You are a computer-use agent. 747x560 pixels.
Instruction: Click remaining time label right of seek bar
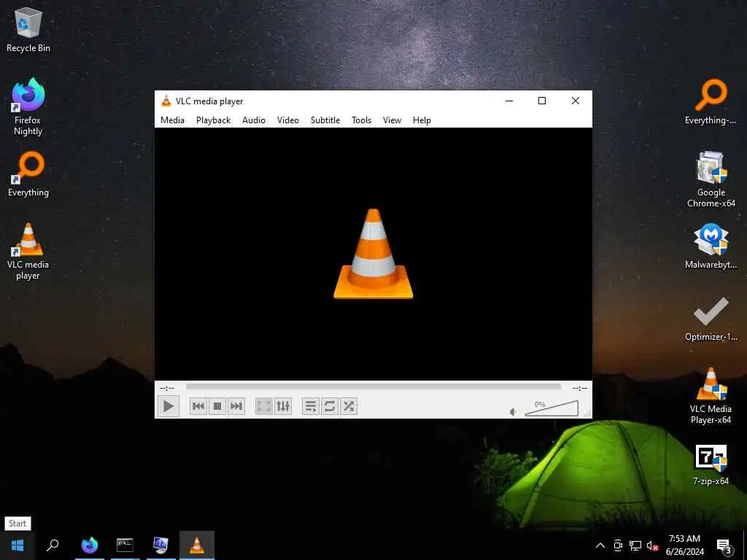[x=580, y=388]
